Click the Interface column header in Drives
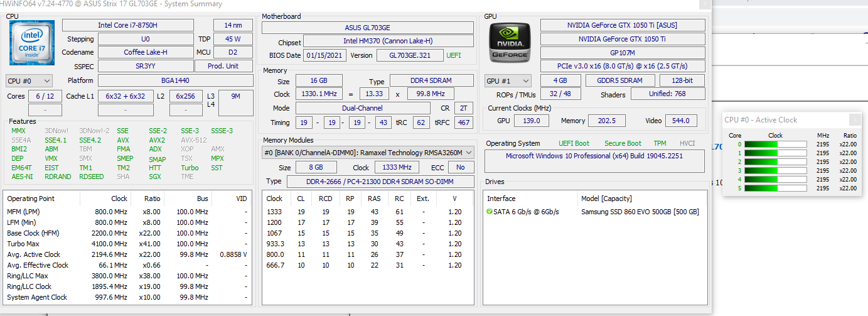The image size is (868, 316). click(x=502, y=199)
